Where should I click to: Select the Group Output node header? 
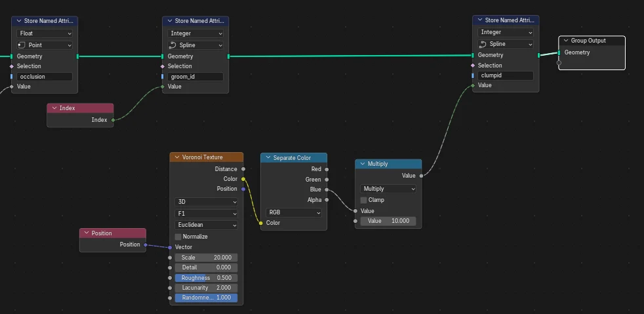click(592, 41)
